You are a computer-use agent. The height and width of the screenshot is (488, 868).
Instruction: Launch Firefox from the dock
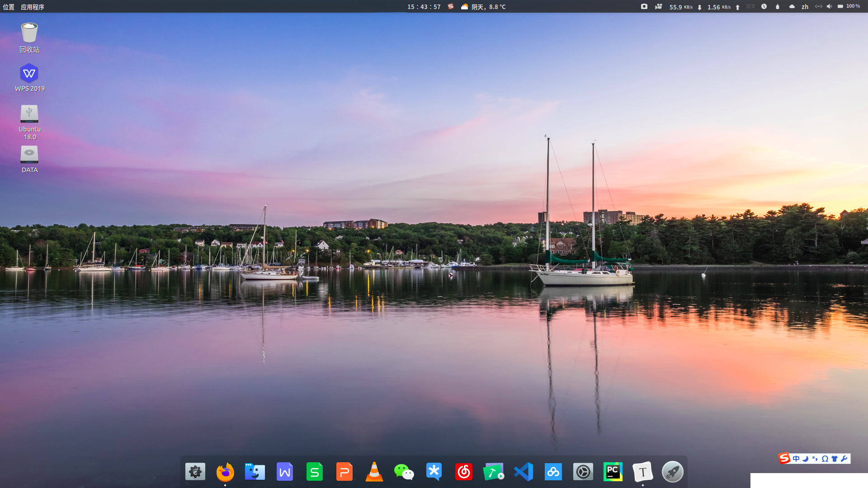point(225,472)
